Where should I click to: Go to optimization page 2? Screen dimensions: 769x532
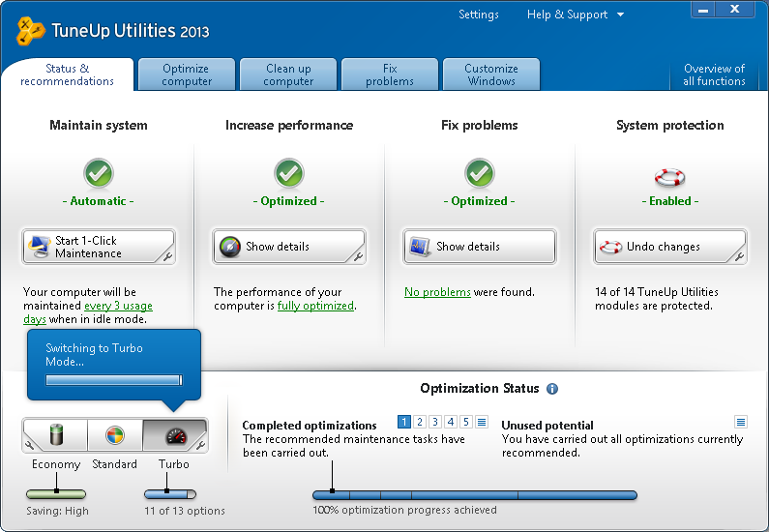420,422
